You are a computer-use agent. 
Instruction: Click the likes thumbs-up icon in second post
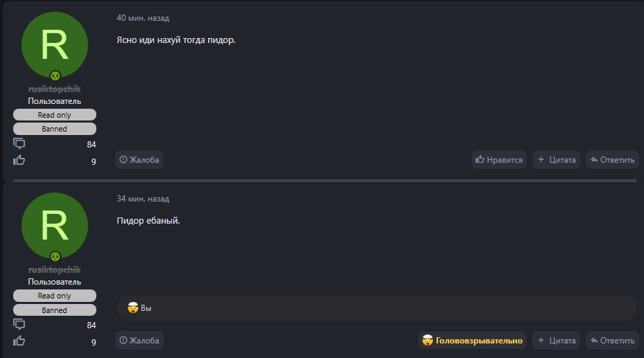click(19, 341)
